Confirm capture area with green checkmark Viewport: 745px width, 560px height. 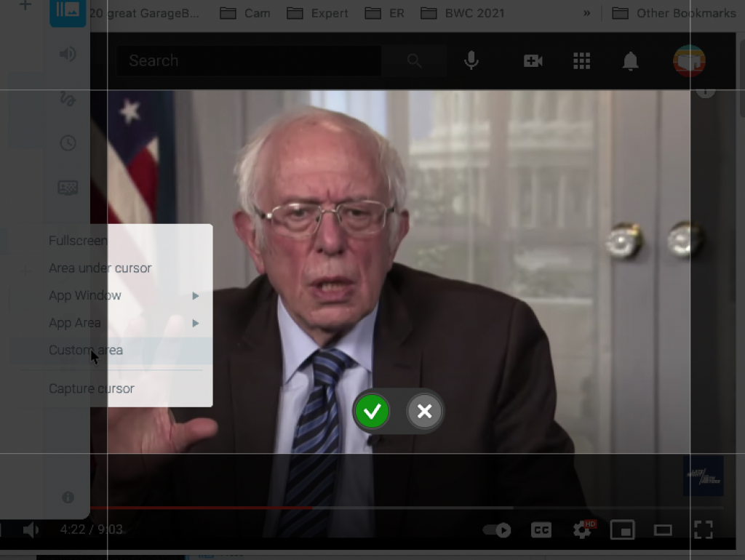tap(372, 412)
